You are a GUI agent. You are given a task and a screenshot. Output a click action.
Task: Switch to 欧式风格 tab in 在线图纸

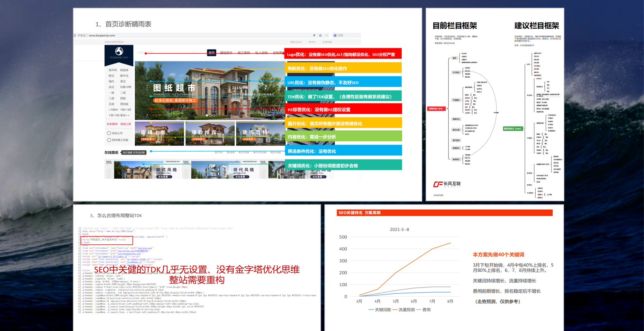click(244, 152)
